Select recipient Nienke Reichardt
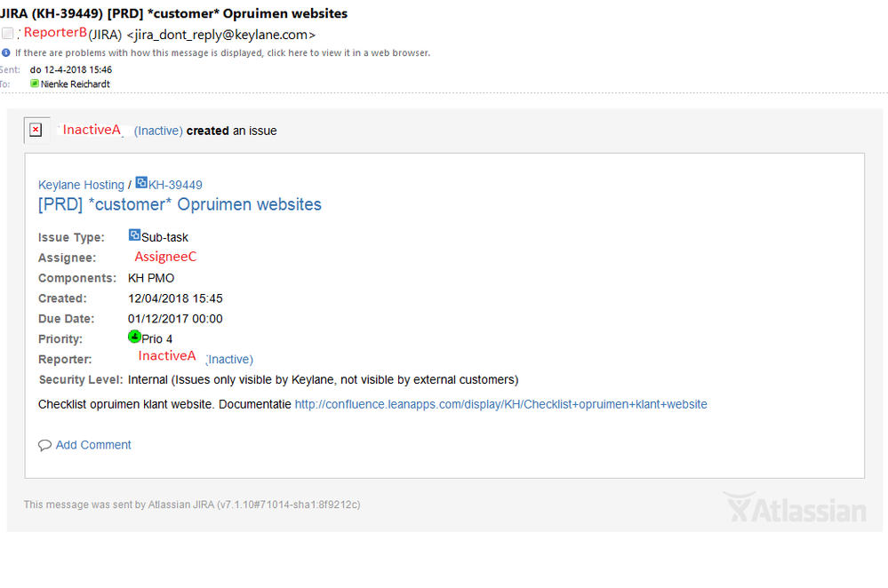This screenshot has width=888, height=588. 76,83
